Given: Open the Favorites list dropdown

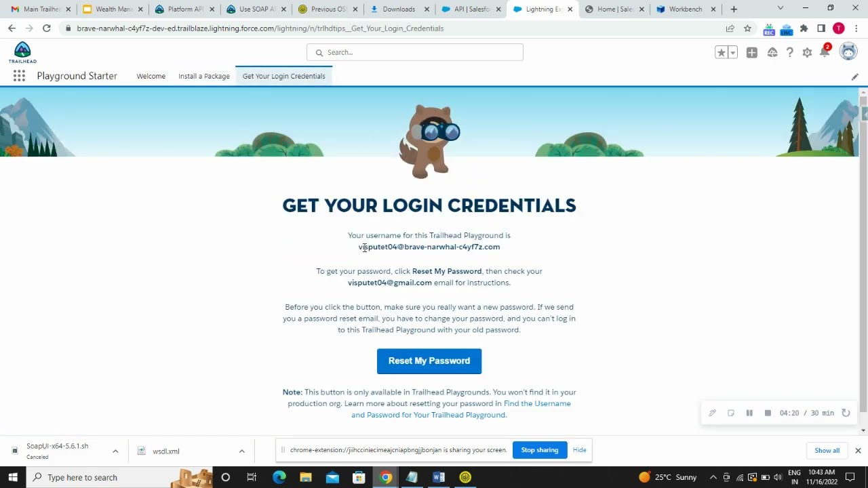Looking at the screenshot, I should (x=733, y=52).
